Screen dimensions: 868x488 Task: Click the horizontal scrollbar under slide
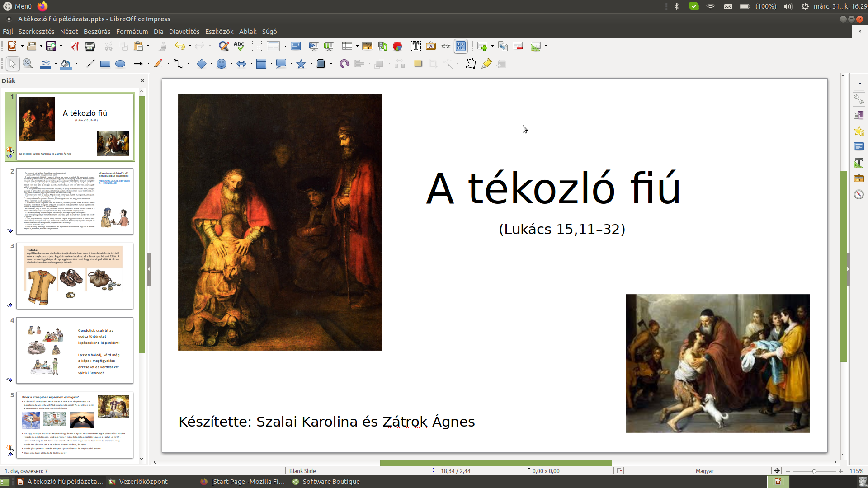click(x=495, y=462)
